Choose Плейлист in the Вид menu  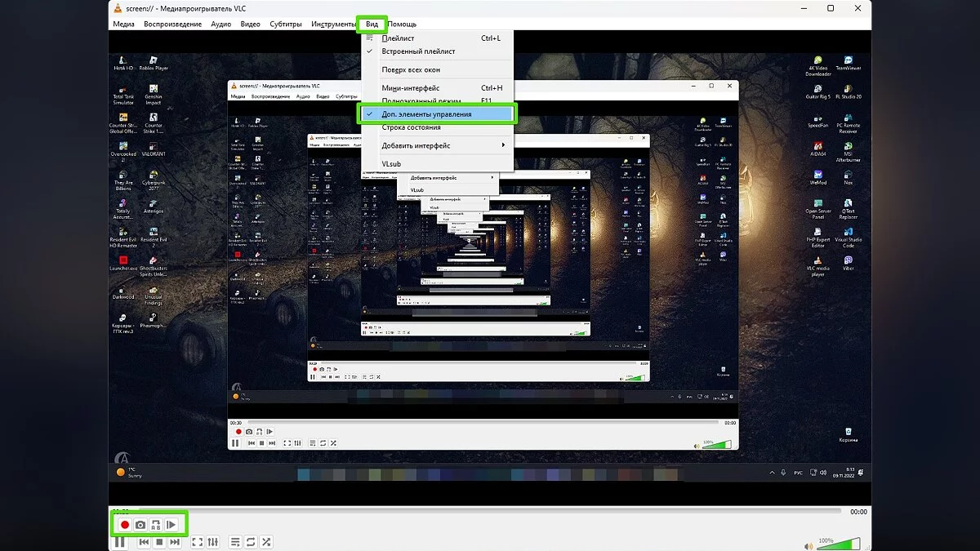[437, 38]
